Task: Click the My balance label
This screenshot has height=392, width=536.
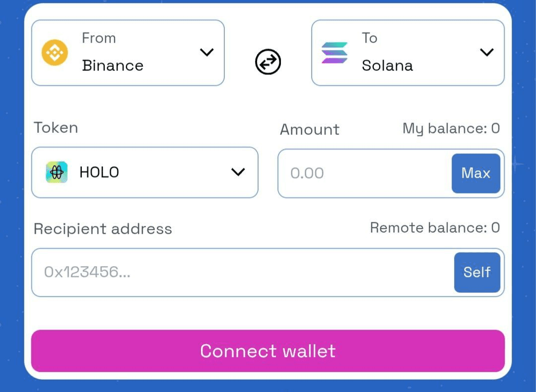Action: pyautogui.click(x=451, y=129)
